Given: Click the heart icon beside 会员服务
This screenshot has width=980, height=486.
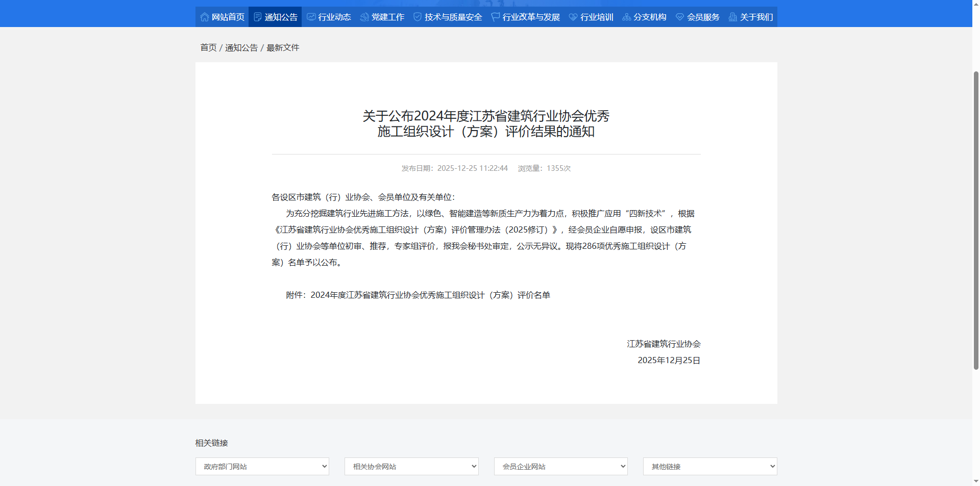Looking at the screenshot, I should point(679,17).
